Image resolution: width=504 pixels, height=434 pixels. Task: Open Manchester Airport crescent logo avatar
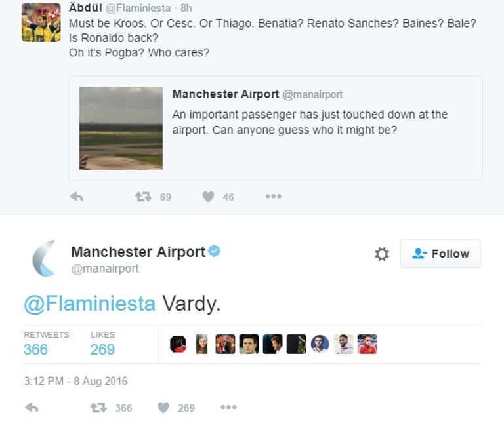coord(44,258)
